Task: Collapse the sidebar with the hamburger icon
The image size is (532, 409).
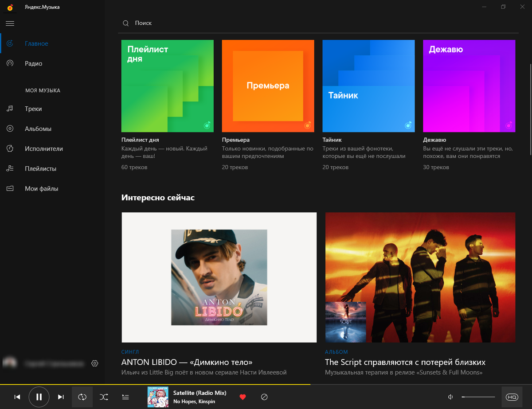Action: [x=10, y=23]
